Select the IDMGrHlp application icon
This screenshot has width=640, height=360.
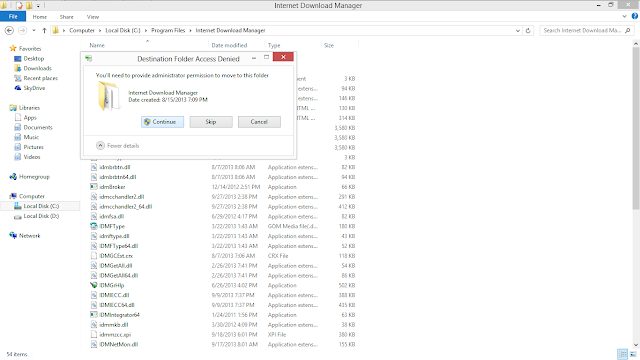click(x=94, y=285)
